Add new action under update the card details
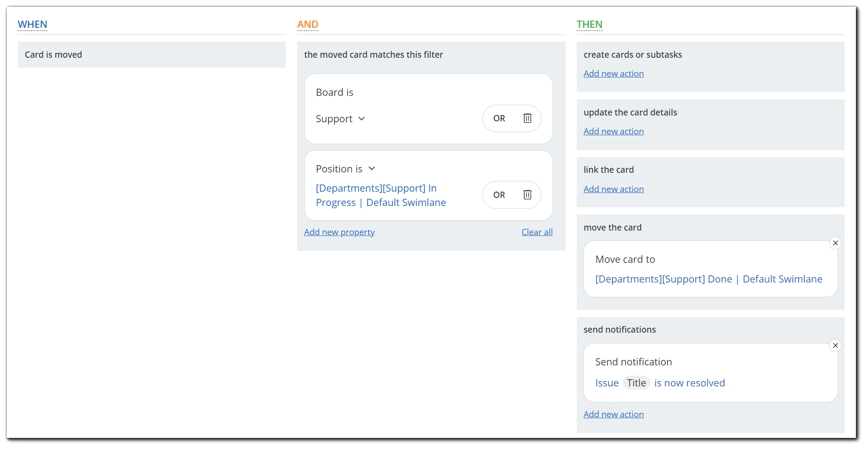The image size is (868, 450). click(x=613, y=131)
